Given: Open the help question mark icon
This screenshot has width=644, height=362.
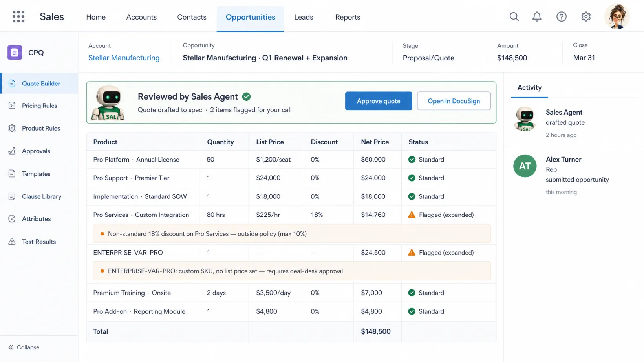Looking at the screenshot, I should click(x=562, y=16).
